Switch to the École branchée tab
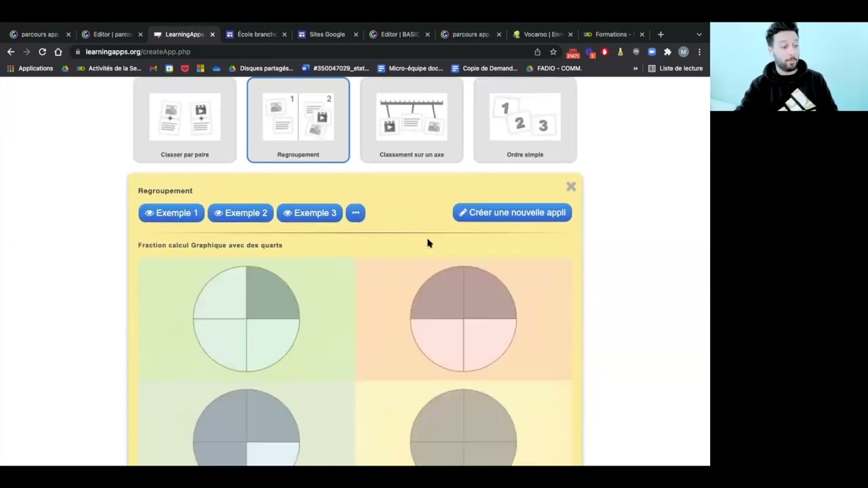 [256, 34]
